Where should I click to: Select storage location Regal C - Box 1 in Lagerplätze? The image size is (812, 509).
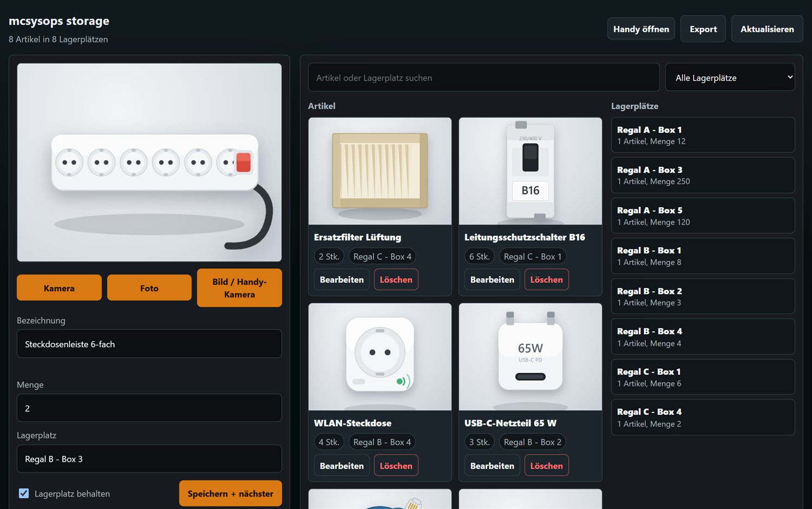703,377
